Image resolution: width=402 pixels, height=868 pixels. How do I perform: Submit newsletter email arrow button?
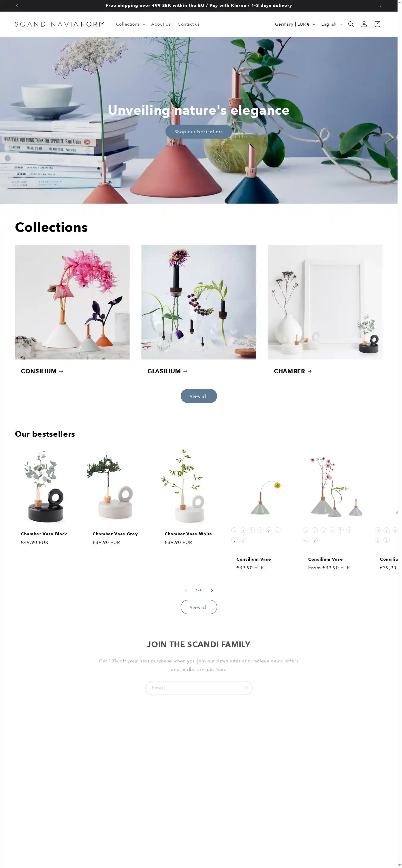pyautogui.click(x=245, y=688)
